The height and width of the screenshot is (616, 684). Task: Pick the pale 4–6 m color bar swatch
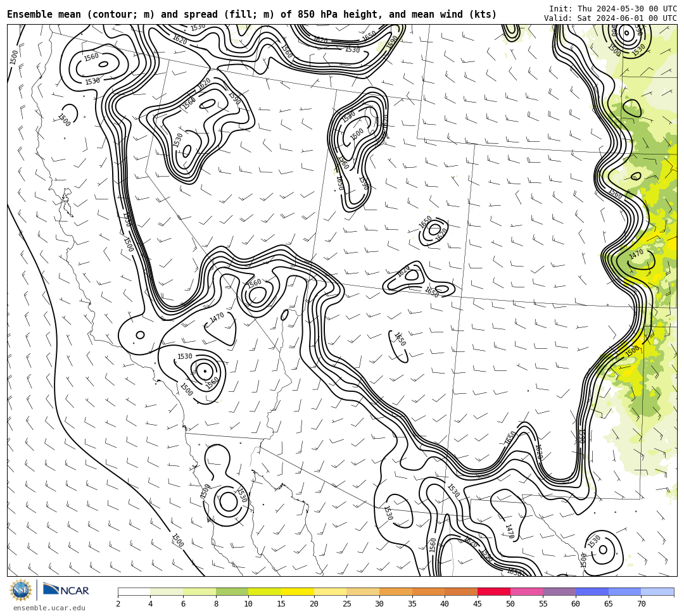click(167, 591)
